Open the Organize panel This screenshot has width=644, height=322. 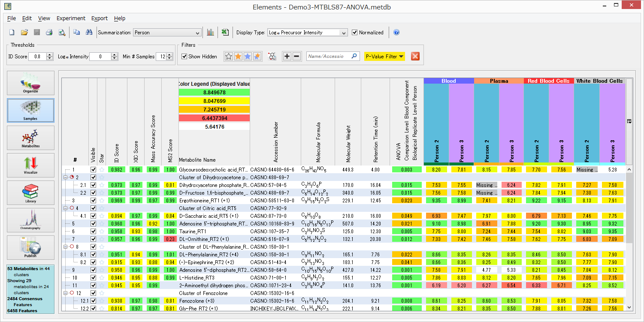click(30, 83)
